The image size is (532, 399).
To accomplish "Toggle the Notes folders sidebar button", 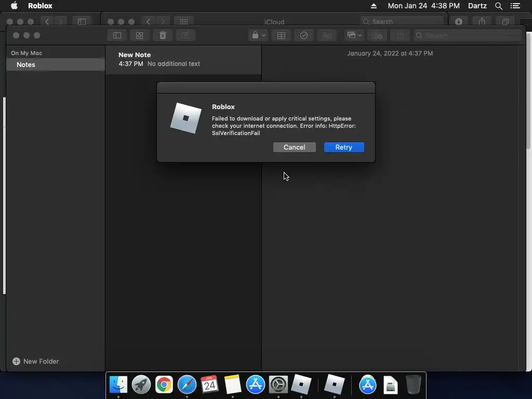I will [117, 35].
